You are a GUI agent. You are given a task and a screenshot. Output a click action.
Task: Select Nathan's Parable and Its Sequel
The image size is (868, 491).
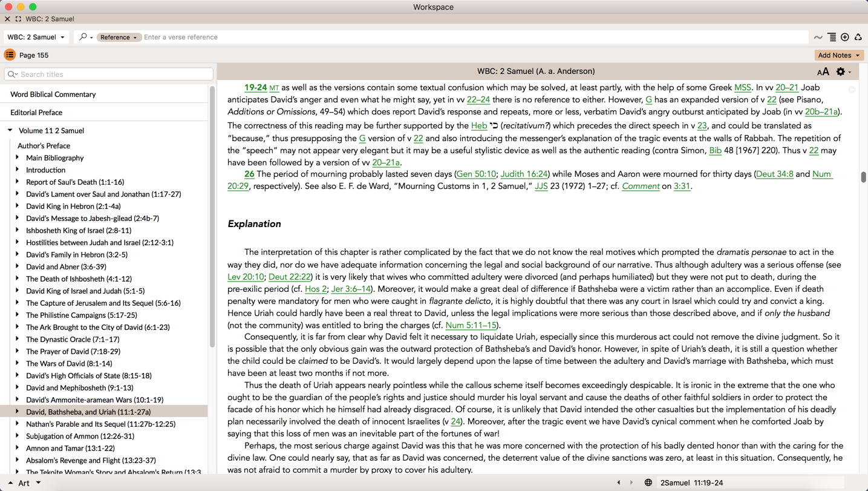click(x=101, y=424)
